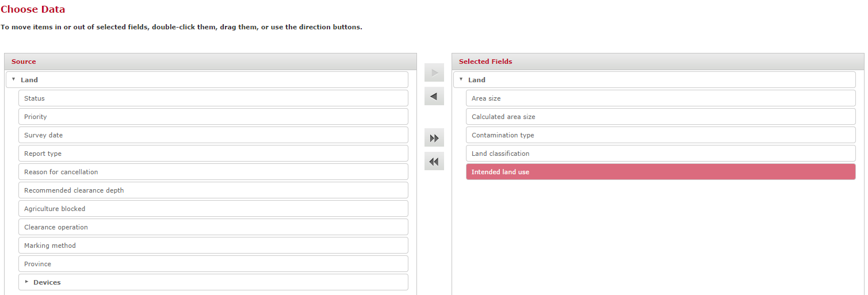Pick the Reason for cancellation field
Screen dimensions: 868x295
213,172
